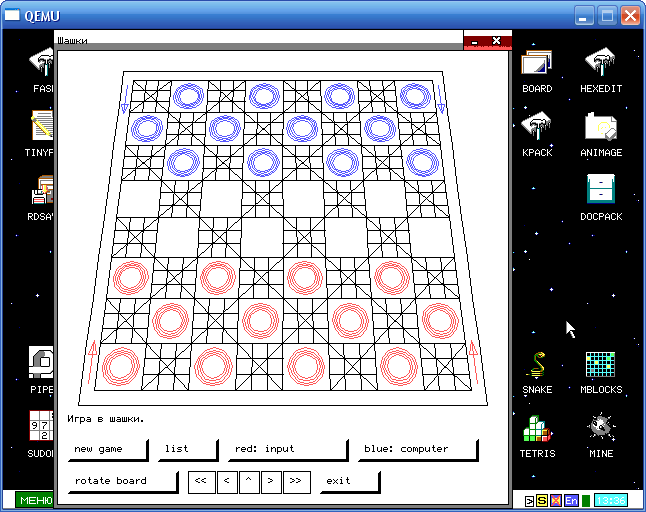Click the exit button in checkers
This screenshot has width=646, height=512.
348,481
